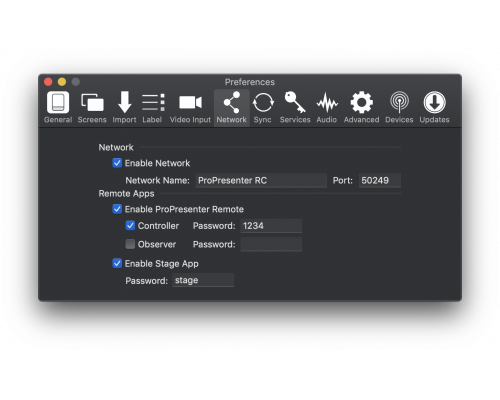This screenshot has height=400, width=500.
Task: Open the Video Input preferences pane
Action: tap(190, 107)
